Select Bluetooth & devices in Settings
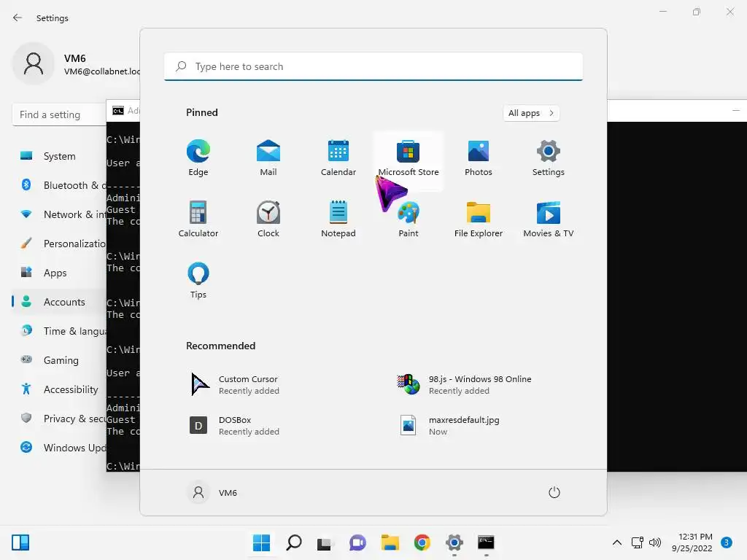The width and height of the screenshot is (747, 560). (x=59, y=185)
